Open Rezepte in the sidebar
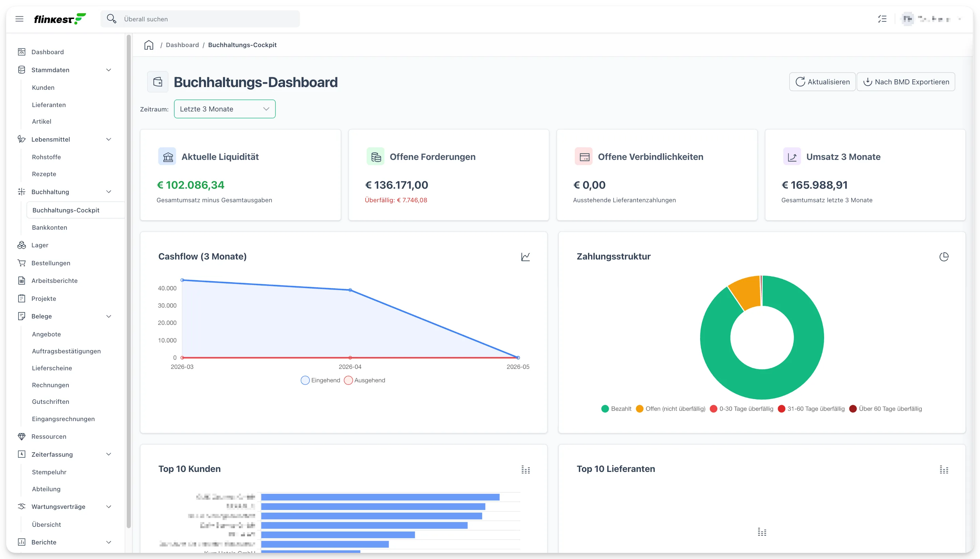The image size is (980, 559). click(44, 174)
